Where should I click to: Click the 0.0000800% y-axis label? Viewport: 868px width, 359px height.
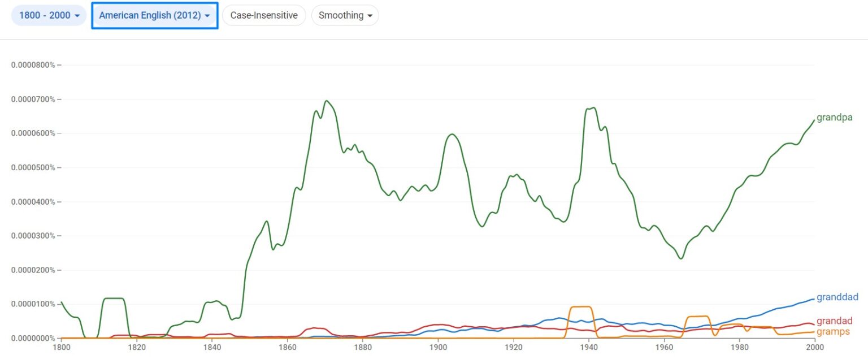tap(33, 65)
